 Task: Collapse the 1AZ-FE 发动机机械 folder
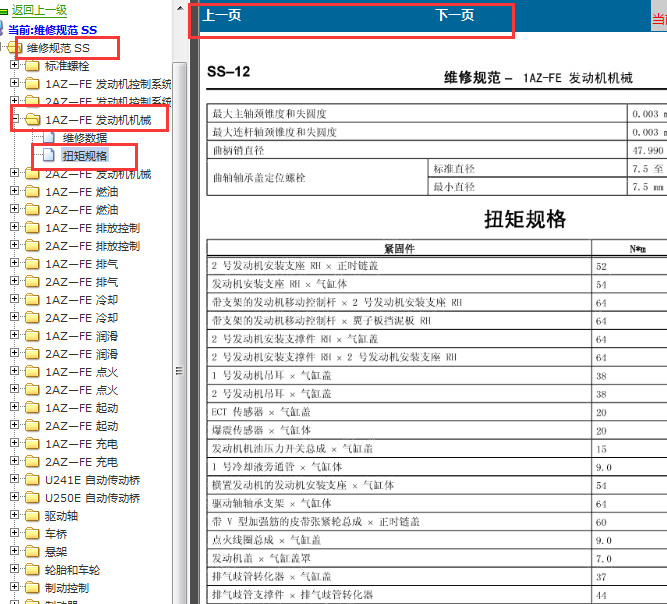click(14, 119)
